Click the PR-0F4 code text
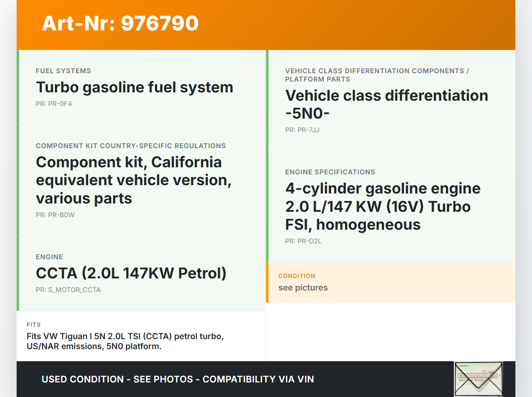The image size is (532, 397). (x=54, y=104)
